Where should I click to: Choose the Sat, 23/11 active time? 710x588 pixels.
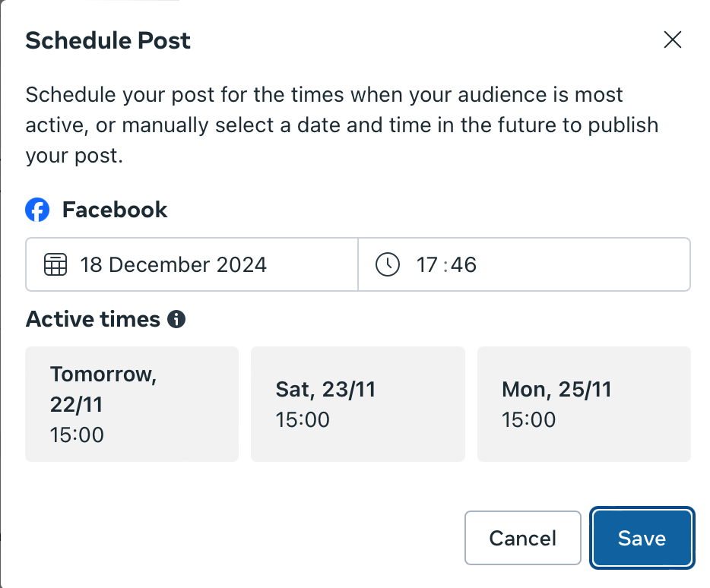click(357, 404)
